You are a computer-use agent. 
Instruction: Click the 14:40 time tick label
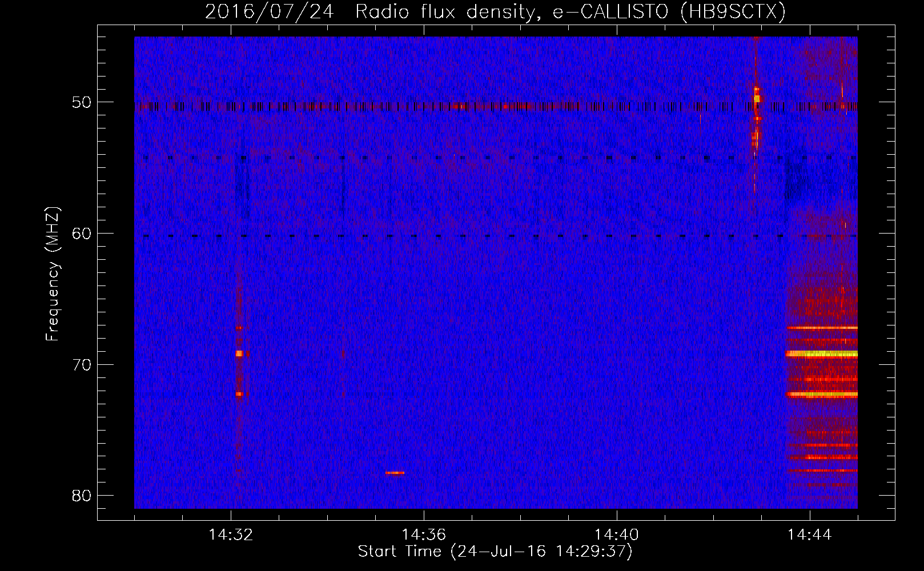[617, 534]
